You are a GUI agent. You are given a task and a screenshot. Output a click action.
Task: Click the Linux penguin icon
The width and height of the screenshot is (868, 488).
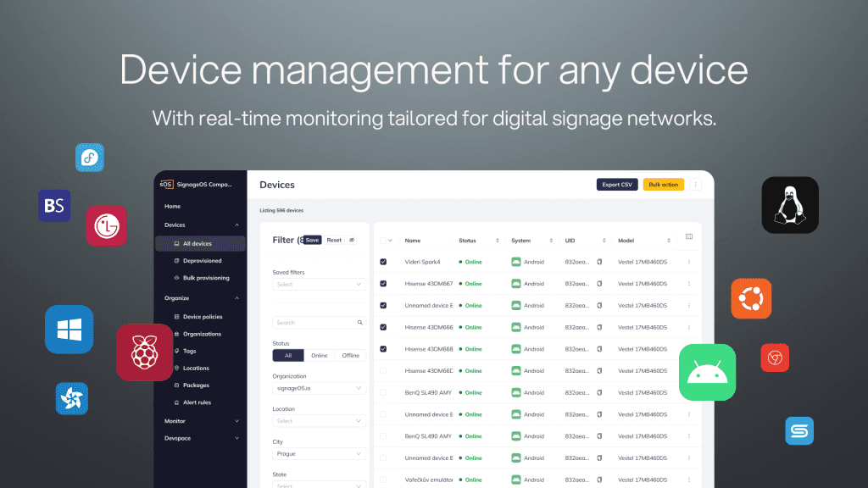point(790,205)
